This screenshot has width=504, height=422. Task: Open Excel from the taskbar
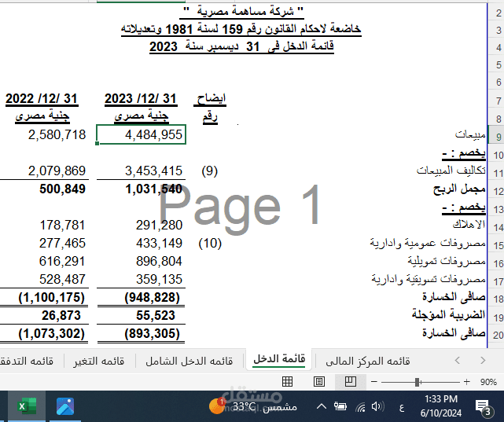(x=27, y=406)
